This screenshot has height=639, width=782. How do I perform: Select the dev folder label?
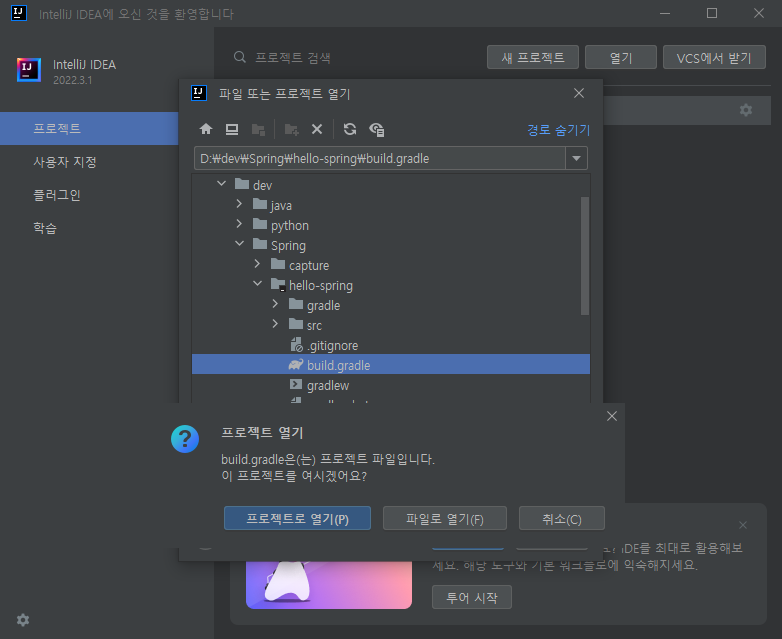click(262, 186)
